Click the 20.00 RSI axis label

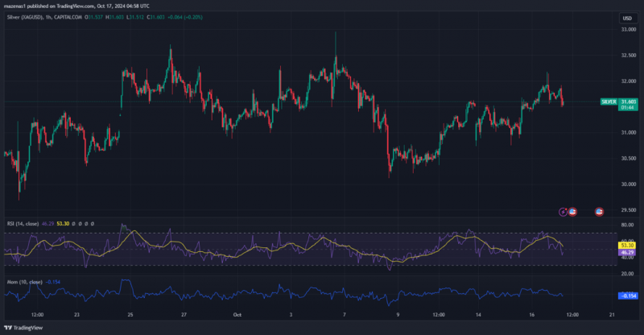627,274
